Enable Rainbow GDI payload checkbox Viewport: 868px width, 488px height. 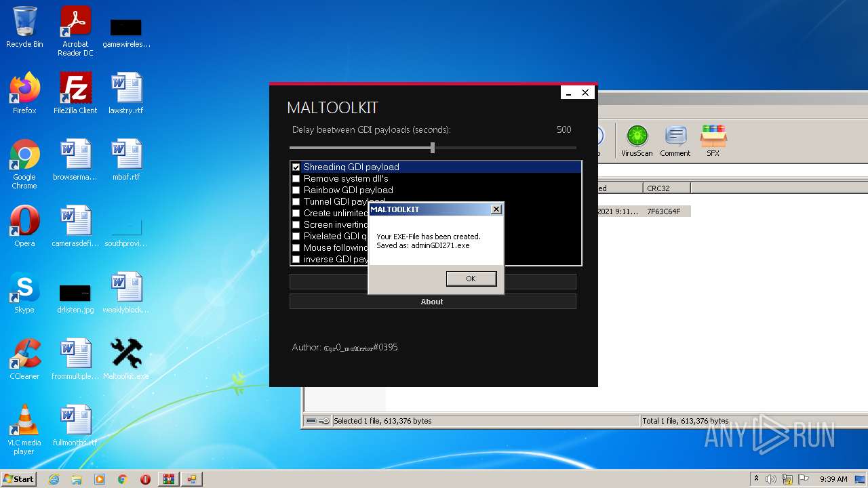[x=296, y=190]
